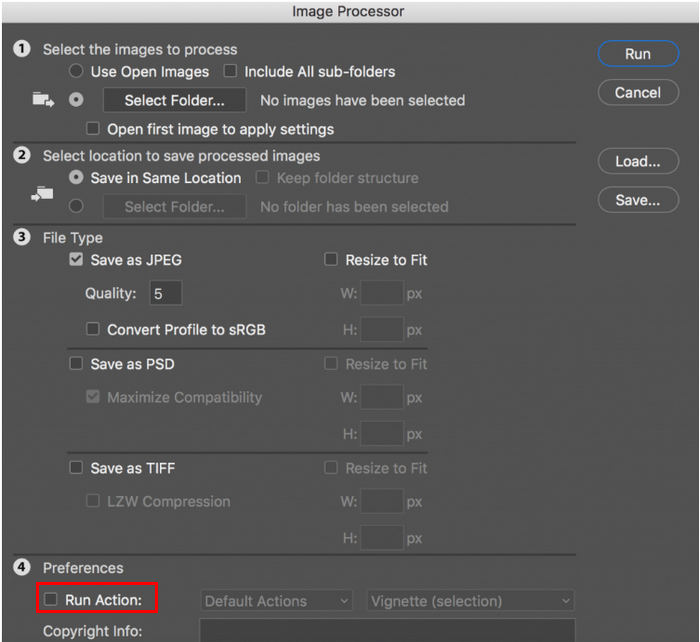Click the JPEG Quality input field
The image size is (700, 642).
click(x=166, y=293)
